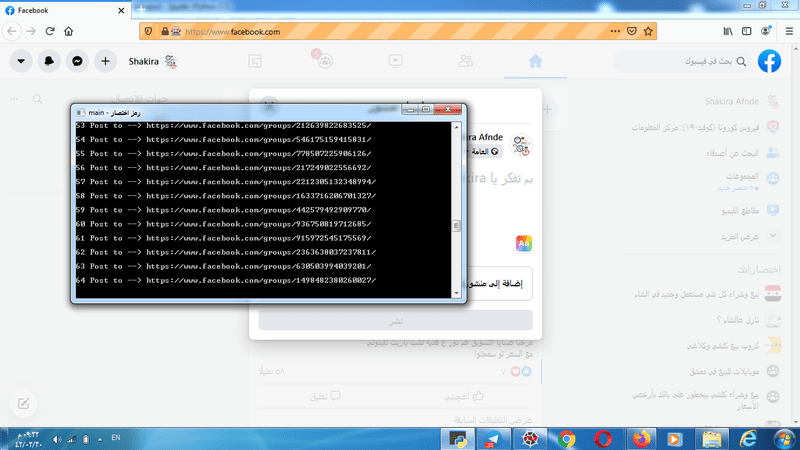Open Google Chrome from the taskbar
This screenshot has height=450, width=800.
click(566, 439)
